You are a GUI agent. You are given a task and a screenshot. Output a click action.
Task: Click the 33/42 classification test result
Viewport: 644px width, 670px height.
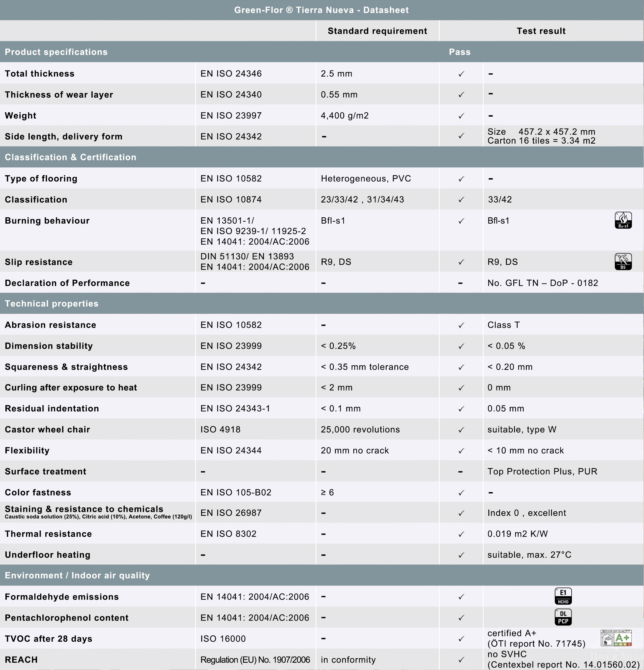point(500,200)
